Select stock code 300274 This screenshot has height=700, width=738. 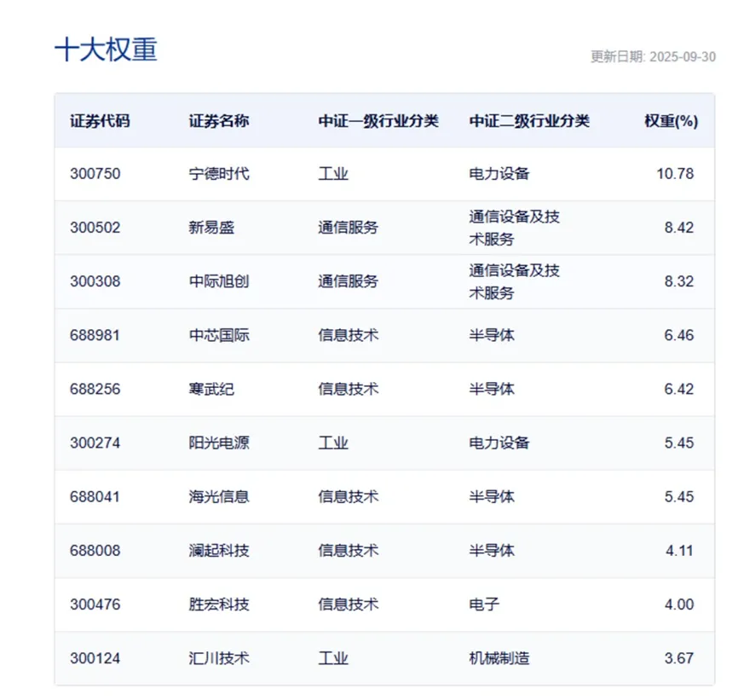coord(95,443)
